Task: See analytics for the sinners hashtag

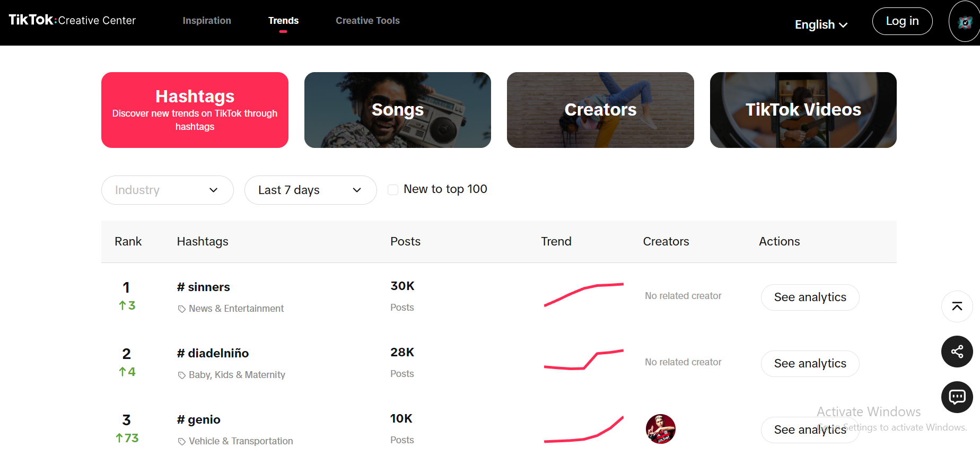Action: pos(810,297)
